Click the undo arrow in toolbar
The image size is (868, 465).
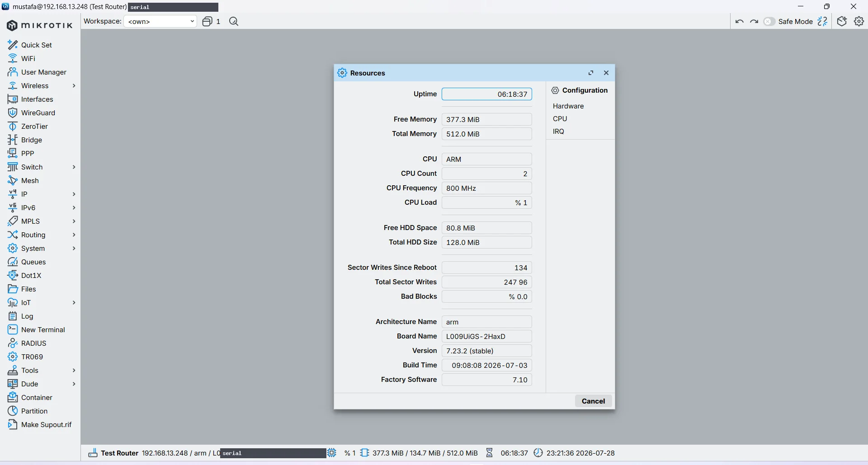click(740, 21)
